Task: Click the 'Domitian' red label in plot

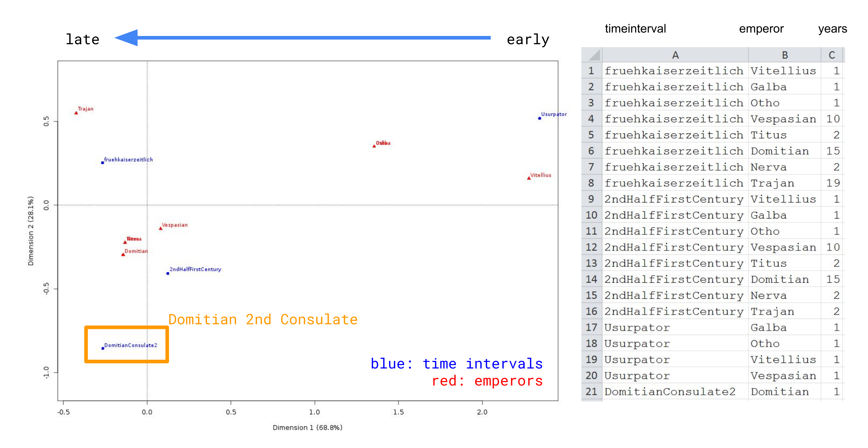Action: click(136, 251)
